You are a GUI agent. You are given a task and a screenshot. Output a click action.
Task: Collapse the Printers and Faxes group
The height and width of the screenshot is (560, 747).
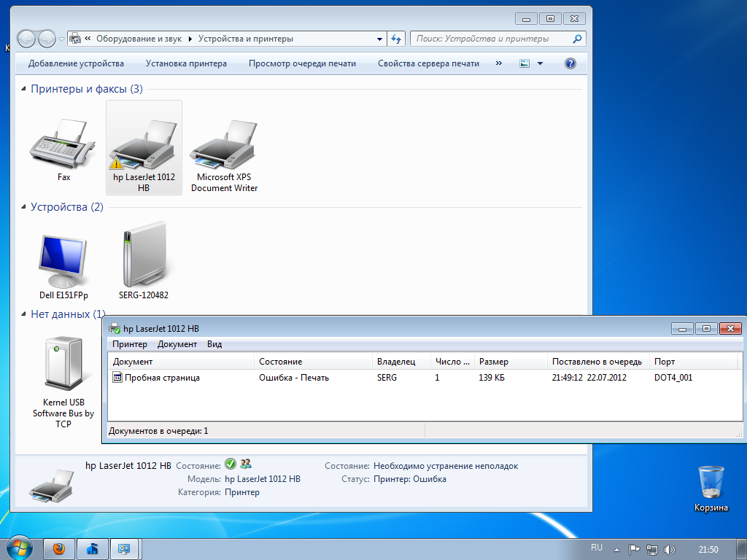coord(24,89)
